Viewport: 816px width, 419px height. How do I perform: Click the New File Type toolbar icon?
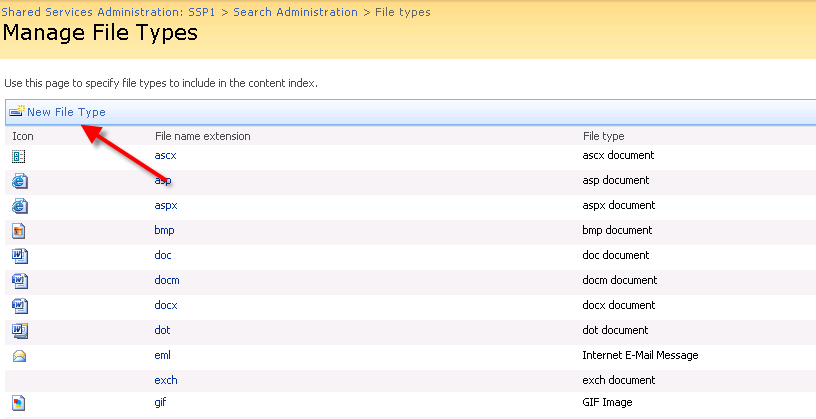pos(17,111)
